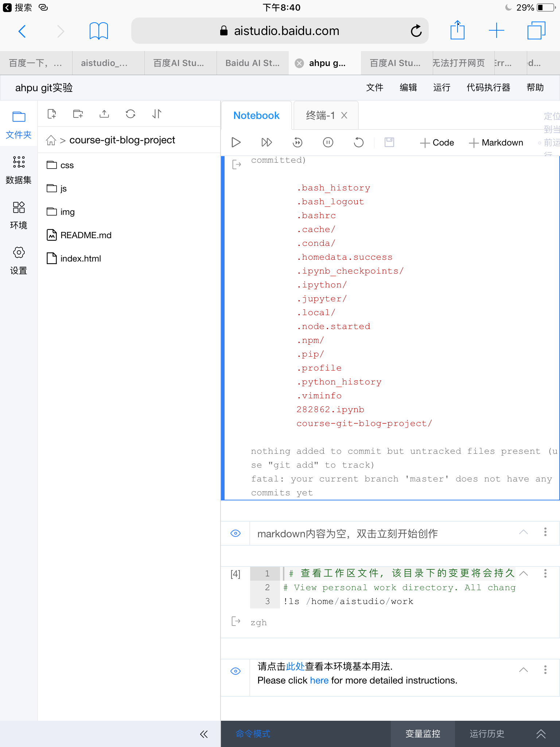The image size is (560, 747).
Task: Reload the aistudio.baidu.com page
Action: pos(416,31)
